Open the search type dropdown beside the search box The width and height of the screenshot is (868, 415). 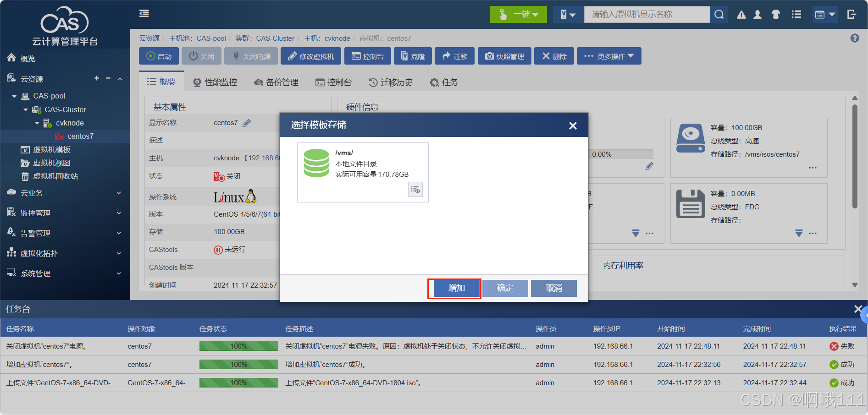(x=568, y=14)
